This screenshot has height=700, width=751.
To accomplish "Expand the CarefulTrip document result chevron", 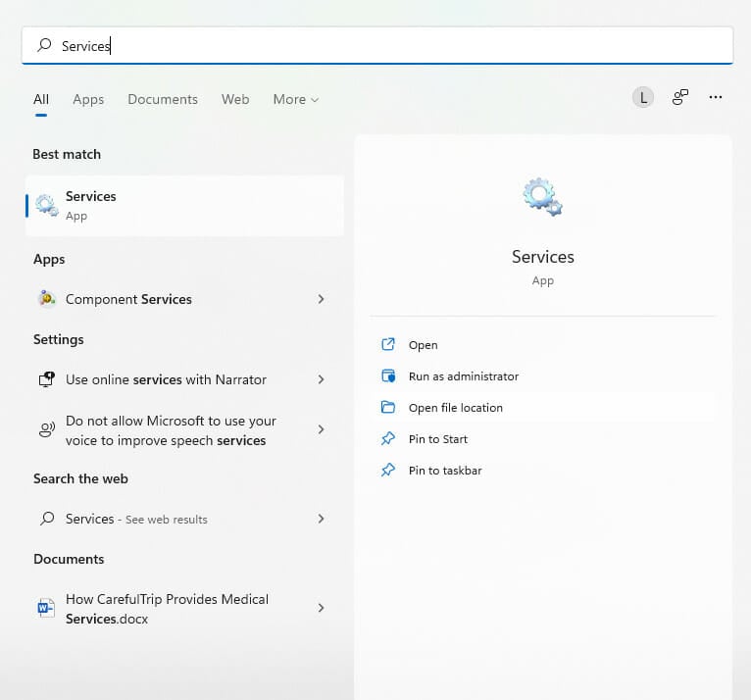I will point(321,608).
